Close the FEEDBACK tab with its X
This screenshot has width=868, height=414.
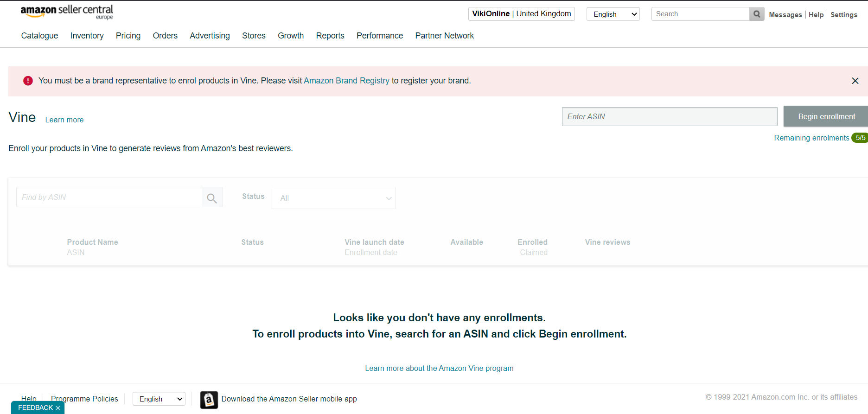click(58, 408)
